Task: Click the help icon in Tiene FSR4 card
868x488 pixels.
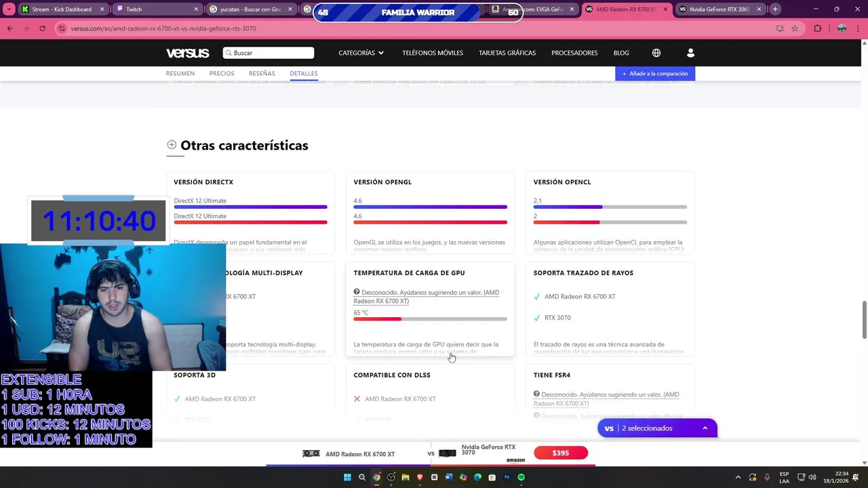Action: point(536,394)
